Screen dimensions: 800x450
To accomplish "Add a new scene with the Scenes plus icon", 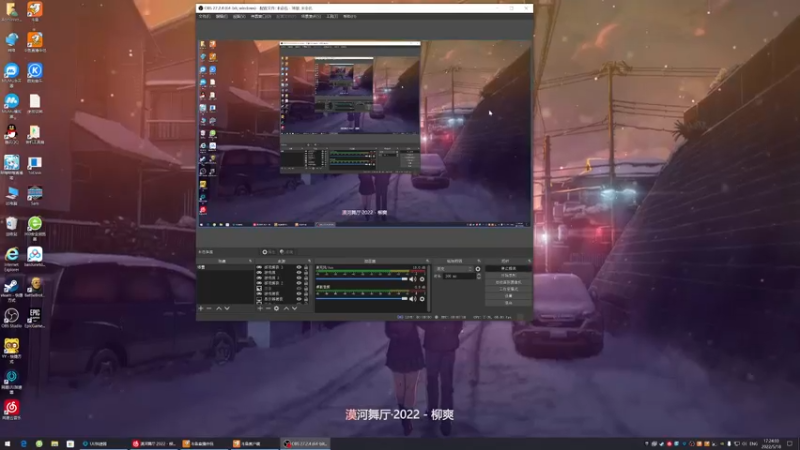I will tap(201, 308).
